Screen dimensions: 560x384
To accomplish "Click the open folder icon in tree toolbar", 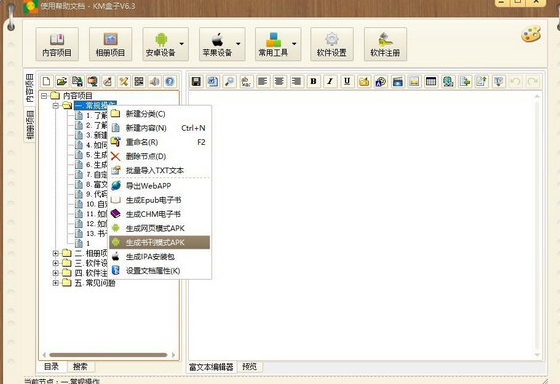I will tap(62, 81).
